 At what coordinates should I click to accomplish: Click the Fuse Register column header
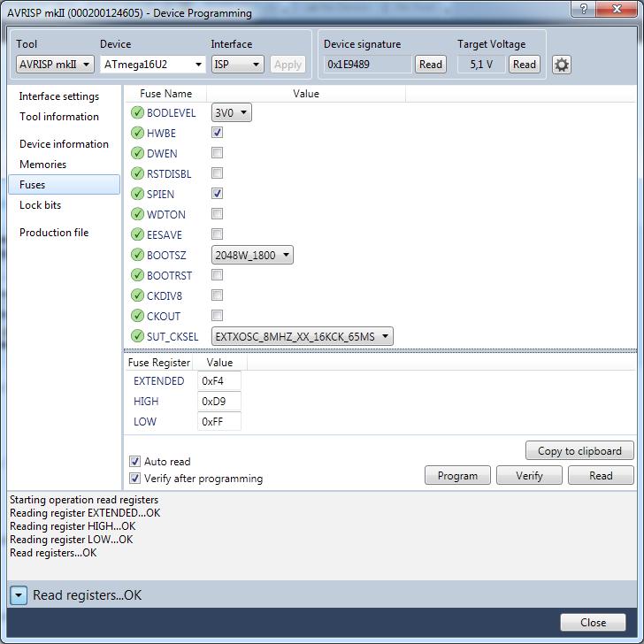pos(159,363)
